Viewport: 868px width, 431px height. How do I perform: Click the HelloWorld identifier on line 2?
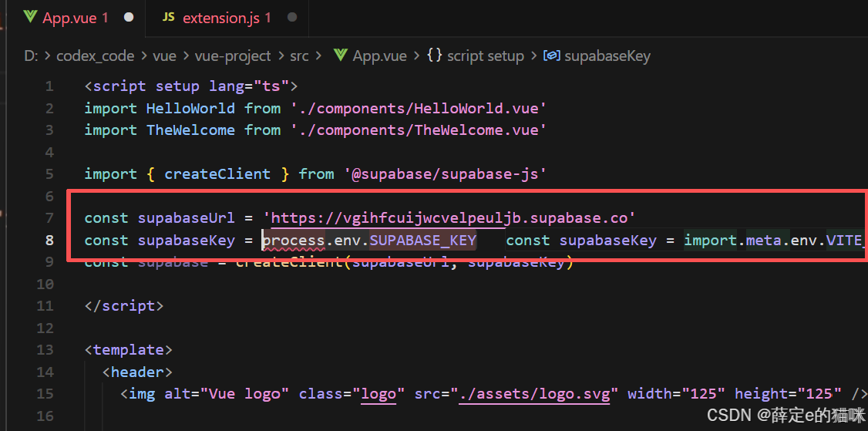190,109
